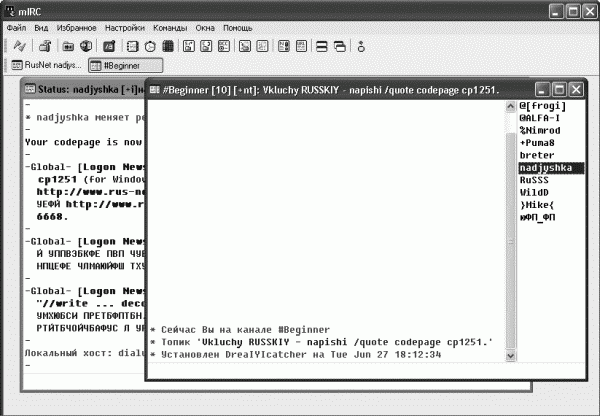Maximize the #Beginner channel window
600x416 pixels.
pyautogui.click(x=559, y=90)
